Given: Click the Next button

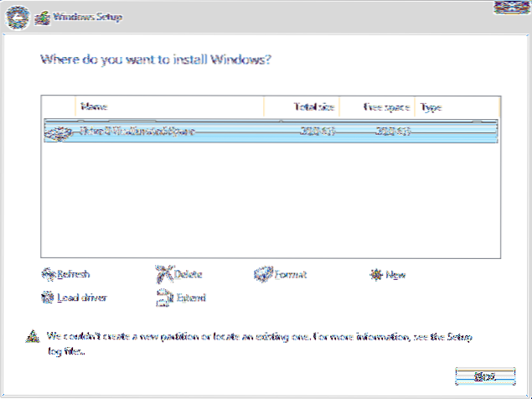Looking at the screenshot, I should 485,376.
